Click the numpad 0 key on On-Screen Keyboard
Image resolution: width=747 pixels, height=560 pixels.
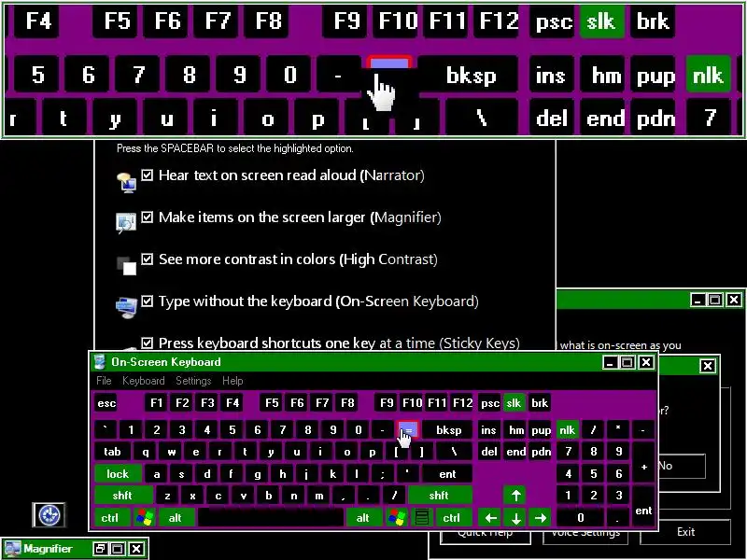coord(581,517)
